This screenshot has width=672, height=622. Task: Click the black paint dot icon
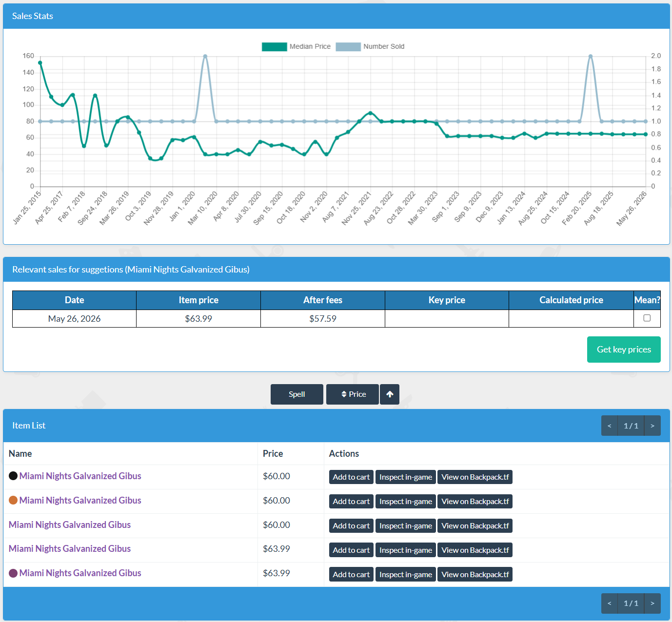13,476
